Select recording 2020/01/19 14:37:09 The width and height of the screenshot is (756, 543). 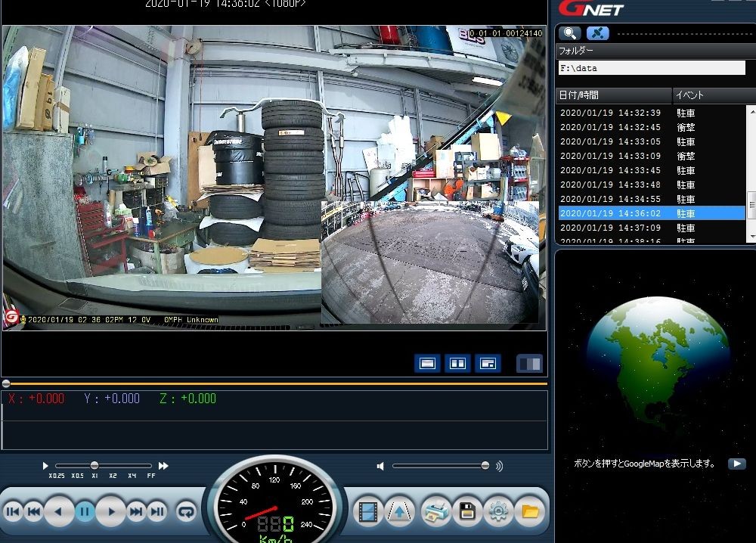tap(652, 228)
